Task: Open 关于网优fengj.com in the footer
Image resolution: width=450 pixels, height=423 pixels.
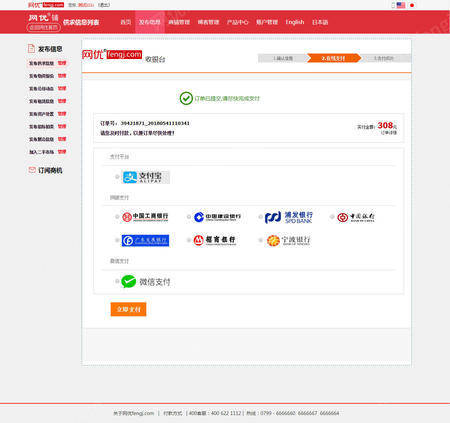Action: click(134, 413)
